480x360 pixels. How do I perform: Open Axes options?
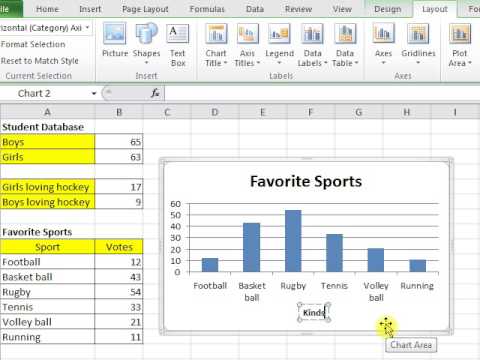tap(383, 43)
